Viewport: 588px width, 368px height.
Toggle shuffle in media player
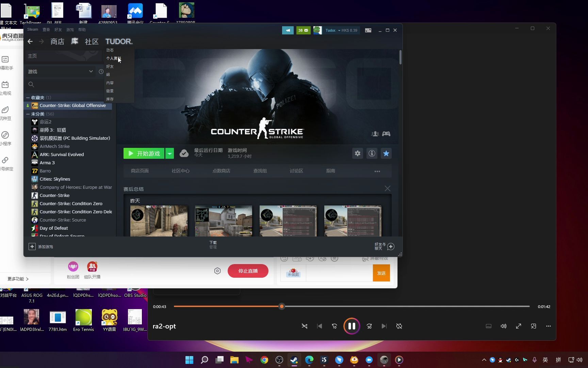(x=305, y=326)
